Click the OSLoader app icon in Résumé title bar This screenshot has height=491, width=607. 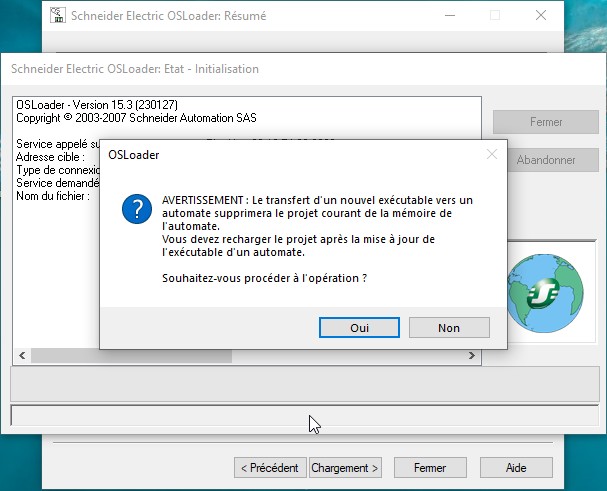(x=58, y=15)
